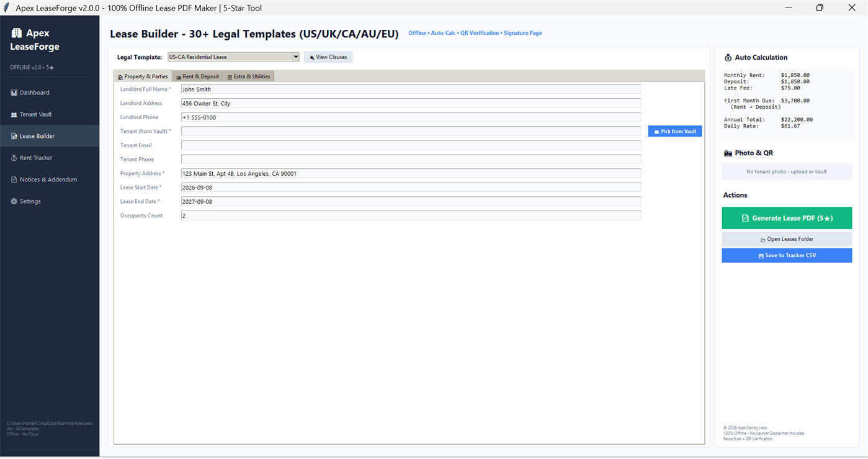Click the Tenant (from Vault) field
This screenshot has height=459, width=868.
(411, 131)
